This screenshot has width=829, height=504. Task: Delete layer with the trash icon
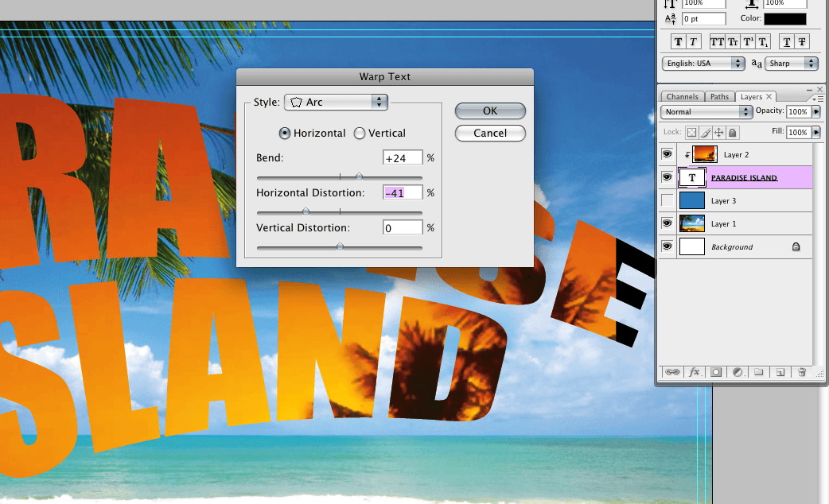(x=802, y=371)
